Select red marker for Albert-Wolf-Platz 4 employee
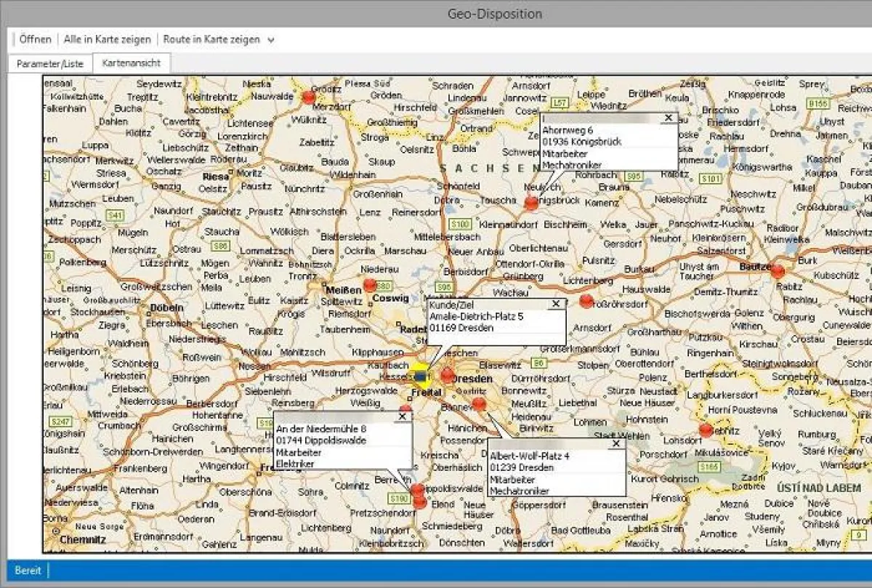Image resolution: width=872 pixels, height=588 pixels. [x=478, y=404]
